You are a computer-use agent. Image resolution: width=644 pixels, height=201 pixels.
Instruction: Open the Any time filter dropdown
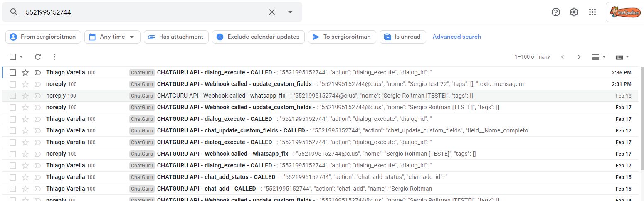(112, 37)
